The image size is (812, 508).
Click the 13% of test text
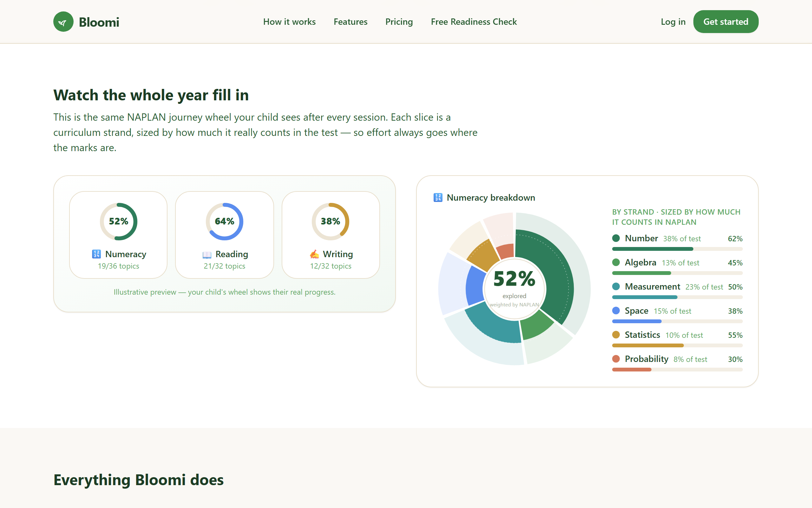[680, 263]
